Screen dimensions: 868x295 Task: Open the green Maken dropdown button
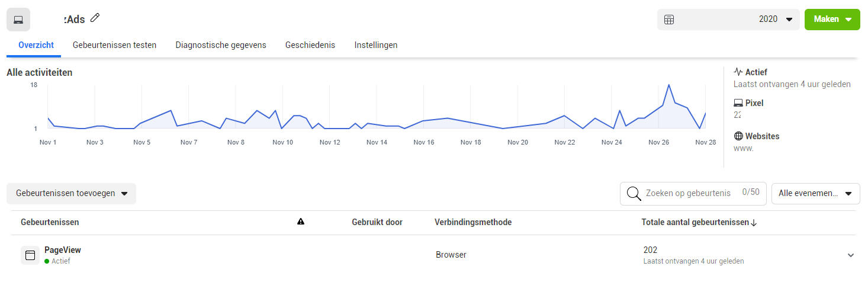click(832, 20)
